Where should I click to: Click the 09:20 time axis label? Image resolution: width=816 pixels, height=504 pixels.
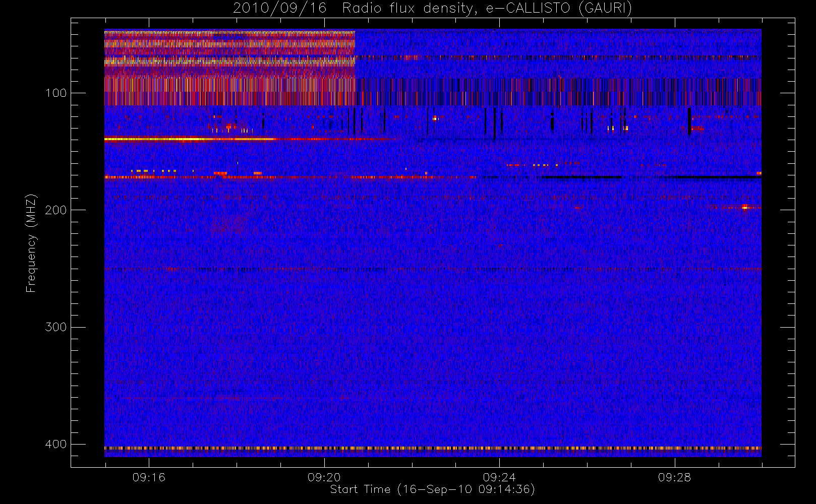(324, 477)
